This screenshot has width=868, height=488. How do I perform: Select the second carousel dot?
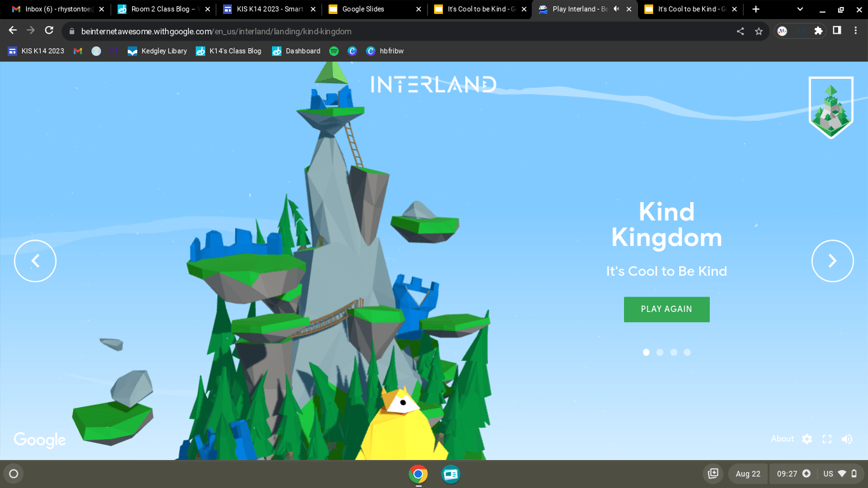point(660,352)
